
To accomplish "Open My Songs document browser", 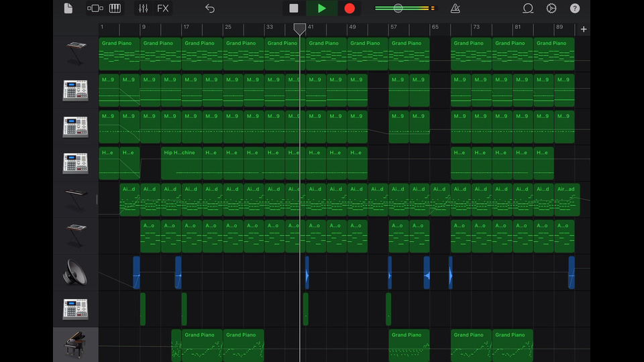I will (68, 9).
